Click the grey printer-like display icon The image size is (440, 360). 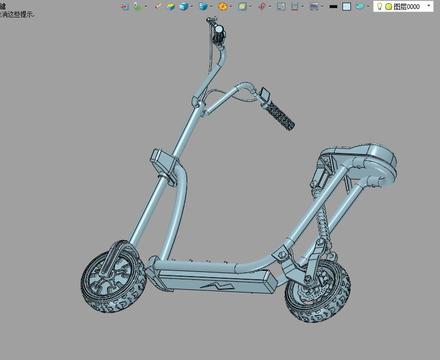pos(314,6)
